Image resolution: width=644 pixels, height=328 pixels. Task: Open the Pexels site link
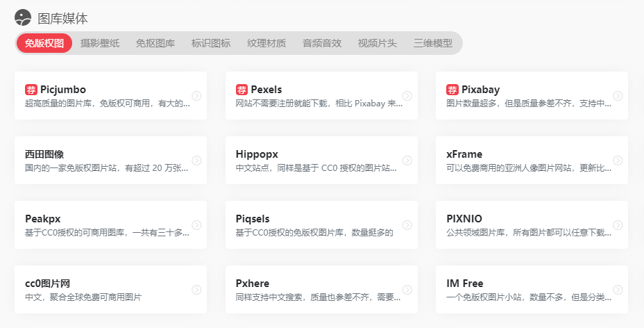click(x=266, y=90)
